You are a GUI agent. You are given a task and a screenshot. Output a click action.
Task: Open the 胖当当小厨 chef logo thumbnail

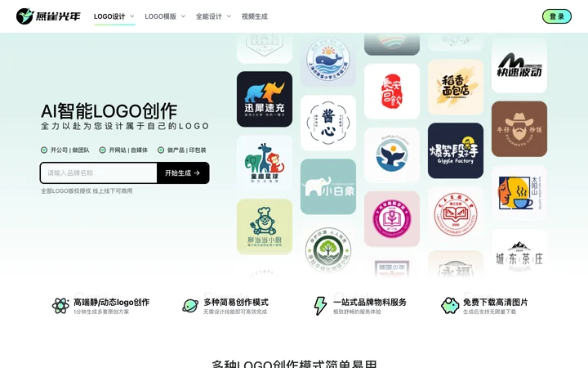tap(265, 227)
